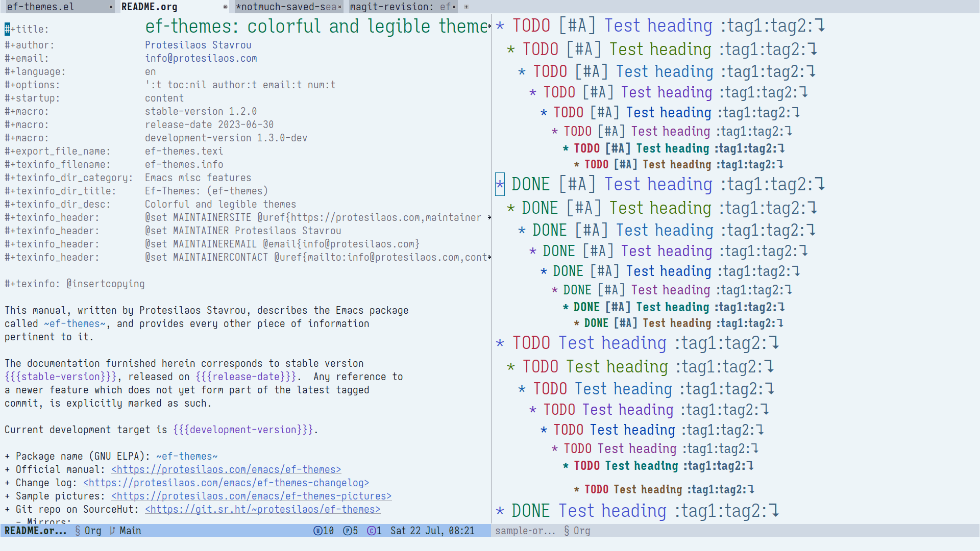
Task: Open the official manual ef-themes link
Action: pyautogui.click(x=226, y=469)
